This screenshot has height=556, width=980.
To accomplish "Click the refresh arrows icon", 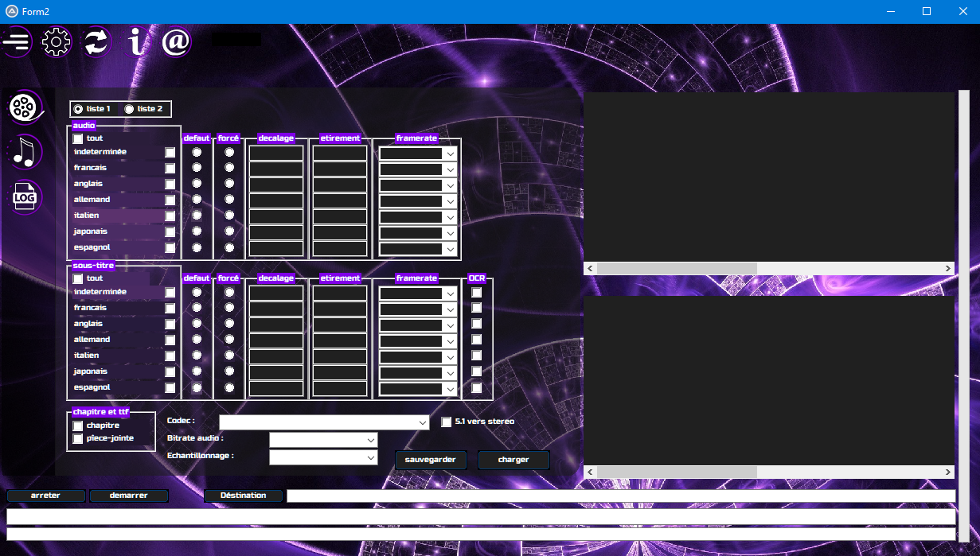I will coord(96,42).
